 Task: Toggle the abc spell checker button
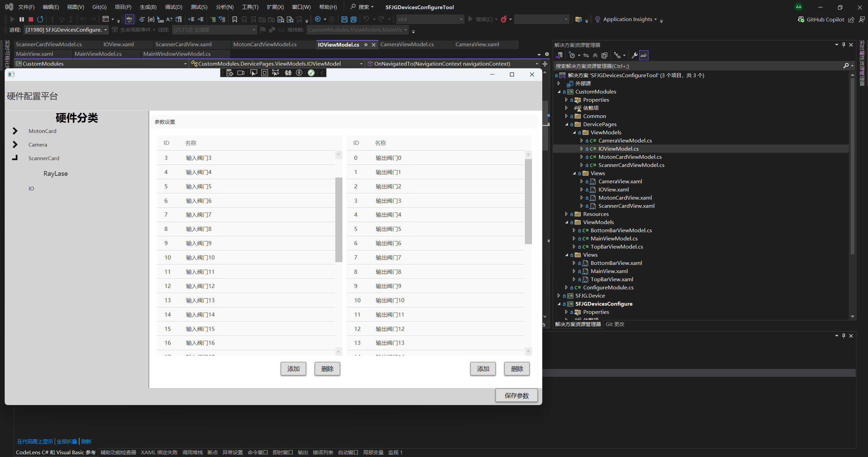tap(129, 19)
